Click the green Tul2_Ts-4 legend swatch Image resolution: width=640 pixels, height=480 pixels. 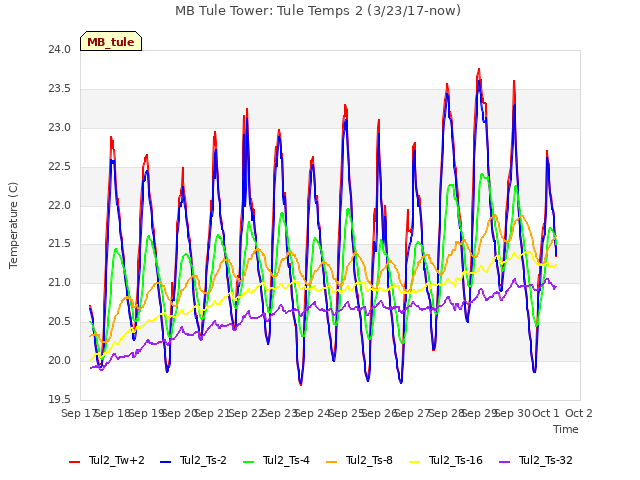click(248, 462)
